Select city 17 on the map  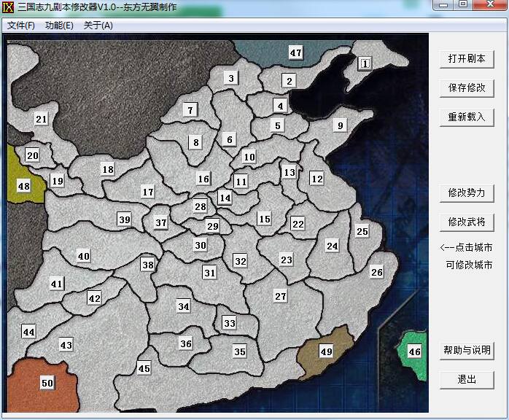(148, 192)
